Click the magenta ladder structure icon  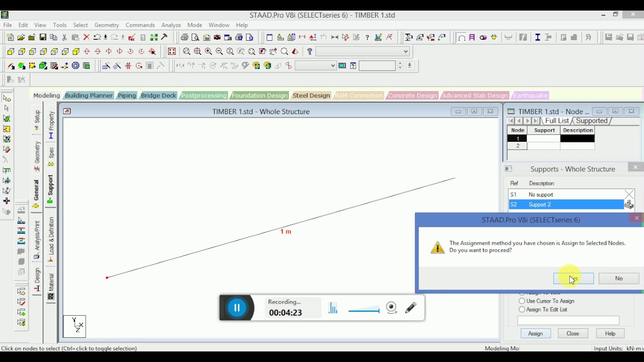(472, 37)
